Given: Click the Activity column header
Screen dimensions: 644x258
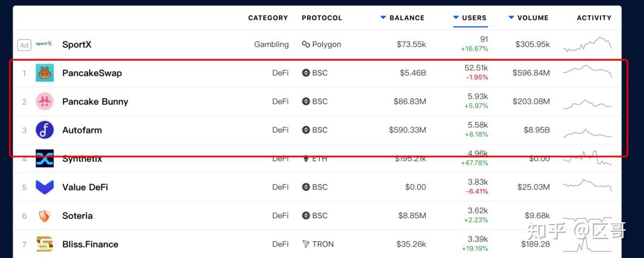Looking at the screenshot, I should tap(594, 18).
